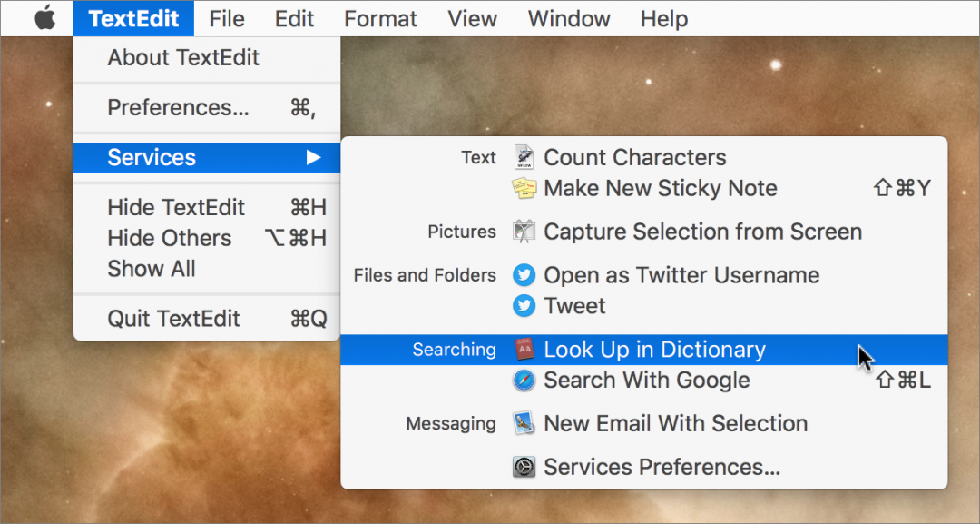The image size is (980, 524).
Task: Open the Window menu
Action: [568, 18]
